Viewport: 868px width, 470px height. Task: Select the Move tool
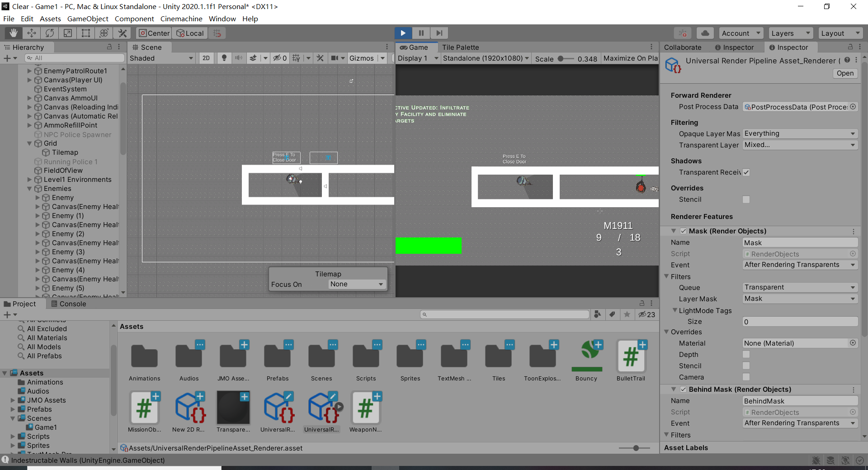(32, 33)
